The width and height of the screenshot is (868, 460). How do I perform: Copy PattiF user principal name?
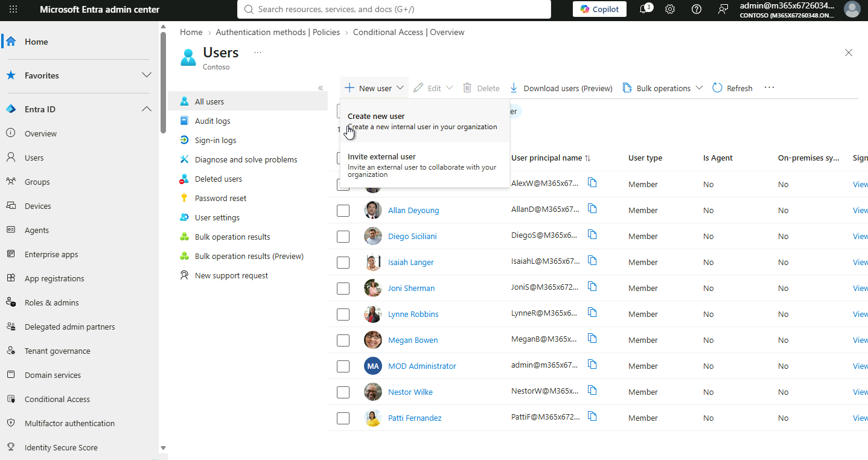(x=592, y=417)
